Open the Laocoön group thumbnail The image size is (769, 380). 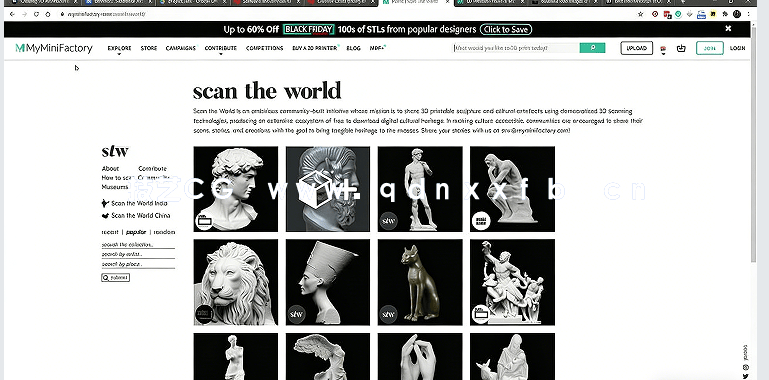point(512,282)
